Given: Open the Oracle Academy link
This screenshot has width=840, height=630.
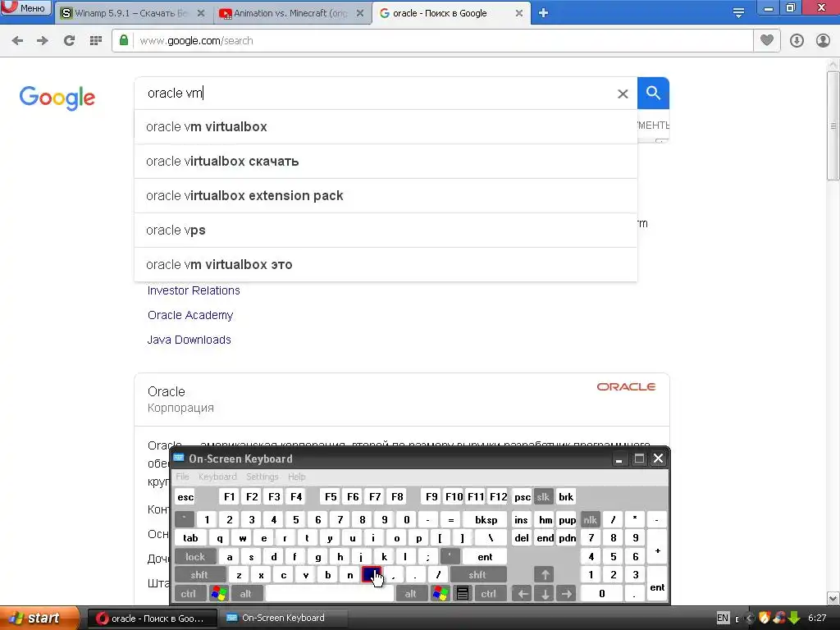Looking at the screenshot, I should (x=190, y=315).
